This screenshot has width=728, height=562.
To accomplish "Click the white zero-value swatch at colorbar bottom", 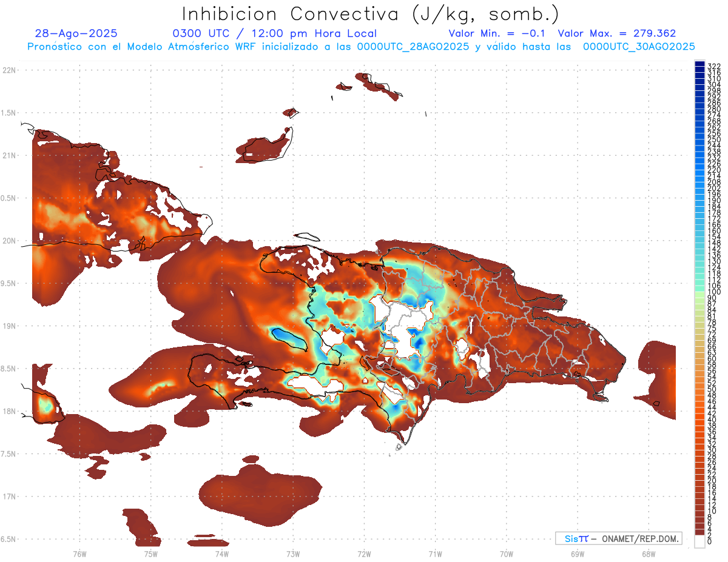I will click(699, 543).
